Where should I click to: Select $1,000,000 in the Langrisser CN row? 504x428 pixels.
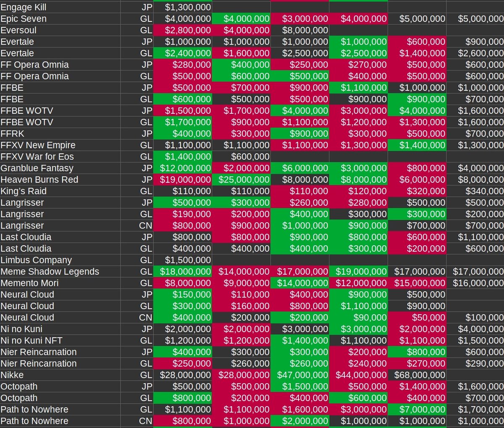click(300, 225)
